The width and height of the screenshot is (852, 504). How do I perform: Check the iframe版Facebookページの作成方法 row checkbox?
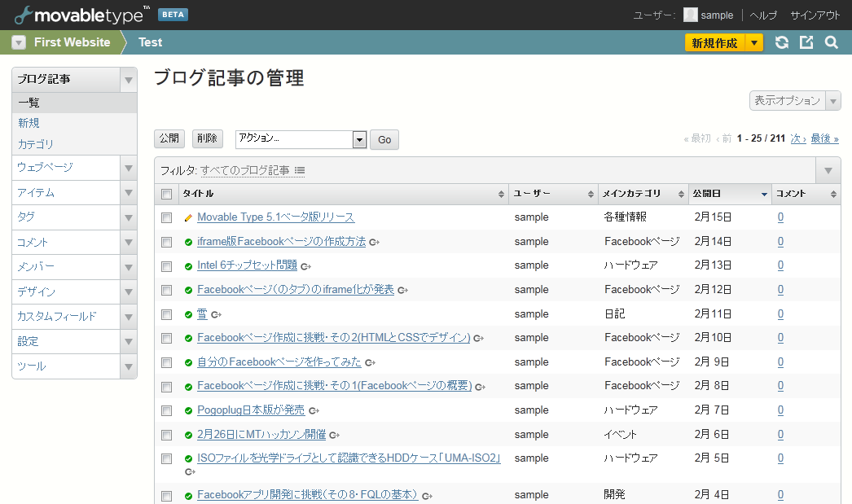pos(166,242)
